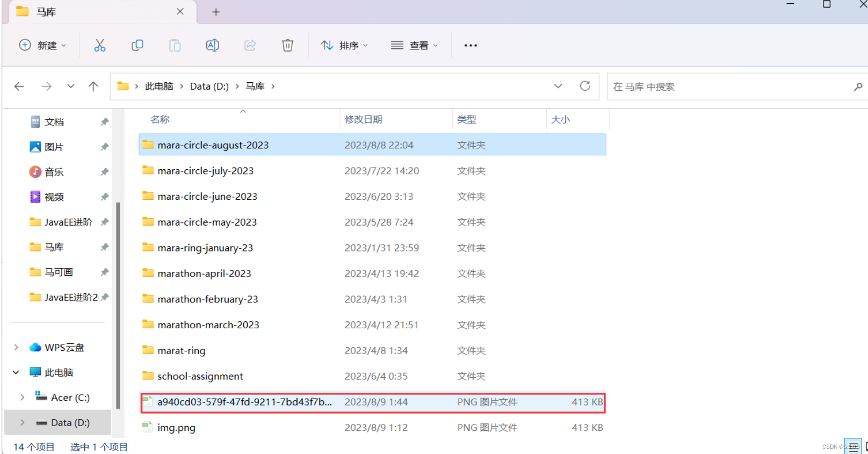
Task: Expand the WPS云盘 tree node
Action: 16,347
